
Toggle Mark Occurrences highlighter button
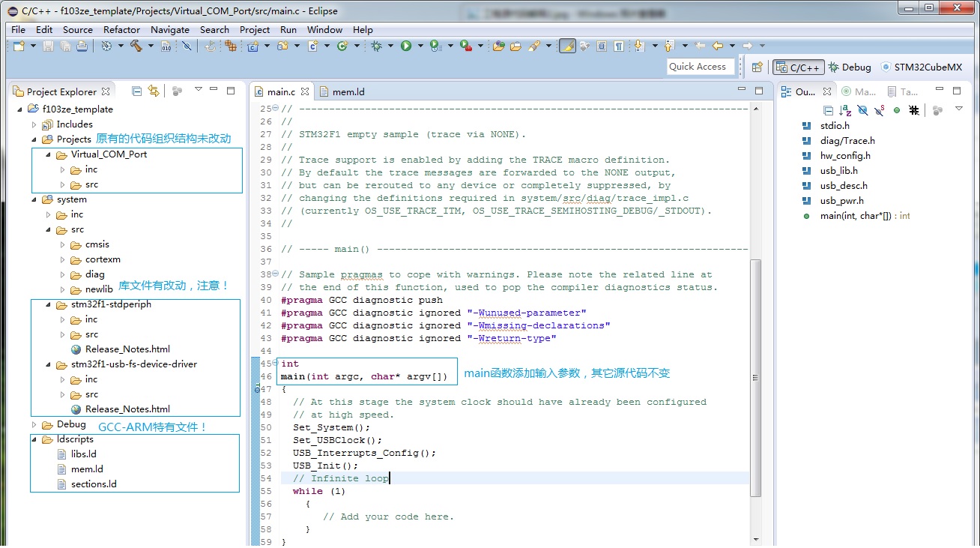567,46
